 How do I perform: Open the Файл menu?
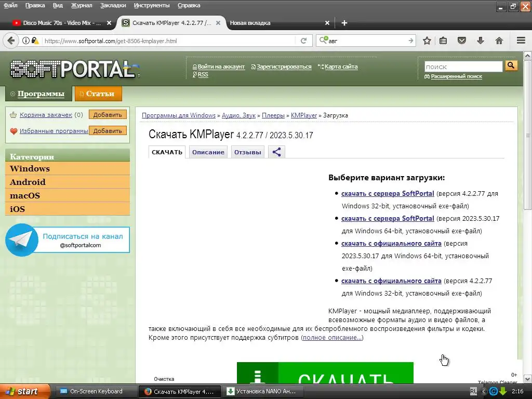(x=10, y=5)
